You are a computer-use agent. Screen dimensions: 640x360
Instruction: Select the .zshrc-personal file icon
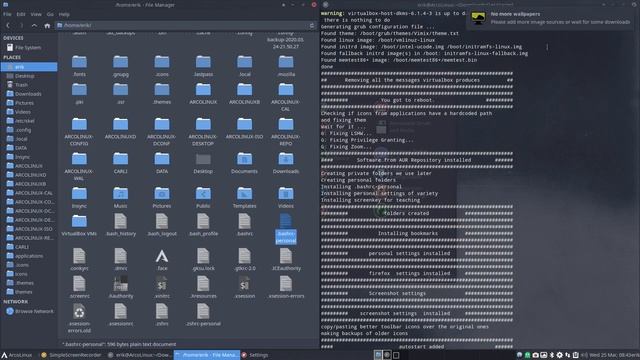tap(203, 312)
